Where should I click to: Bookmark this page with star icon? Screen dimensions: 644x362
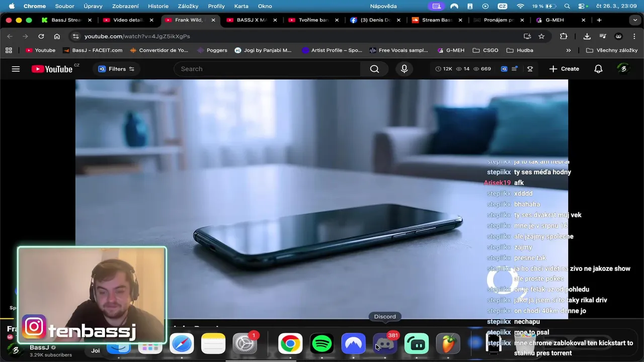[541, 36]
